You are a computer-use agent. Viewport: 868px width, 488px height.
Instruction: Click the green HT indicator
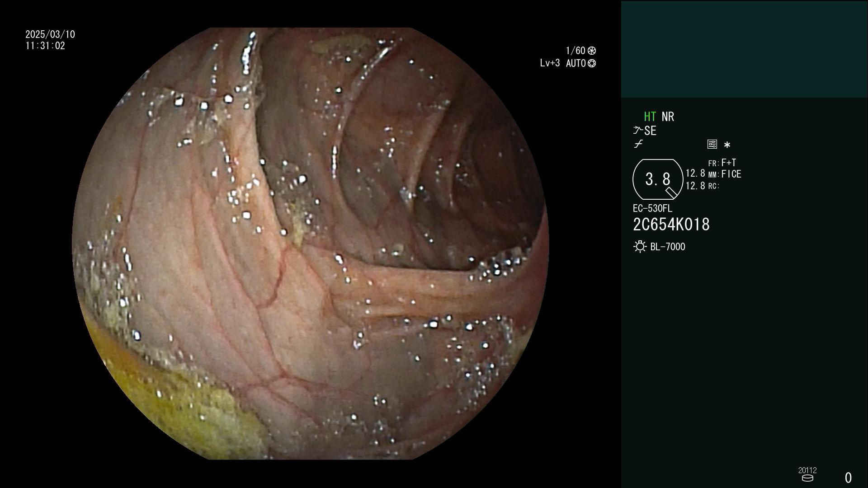pos(650,117)
